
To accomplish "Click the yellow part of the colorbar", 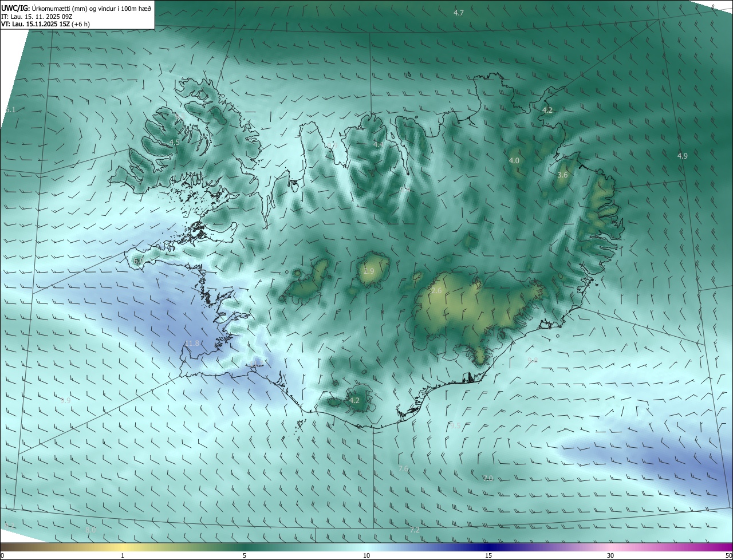I will 123,547.
